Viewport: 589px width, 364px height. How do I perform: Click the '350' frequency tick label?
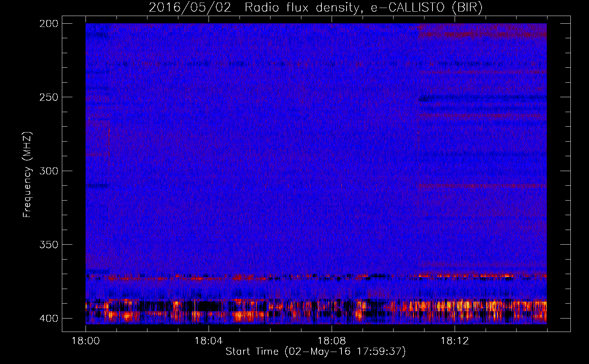click(x=49, y=245)
